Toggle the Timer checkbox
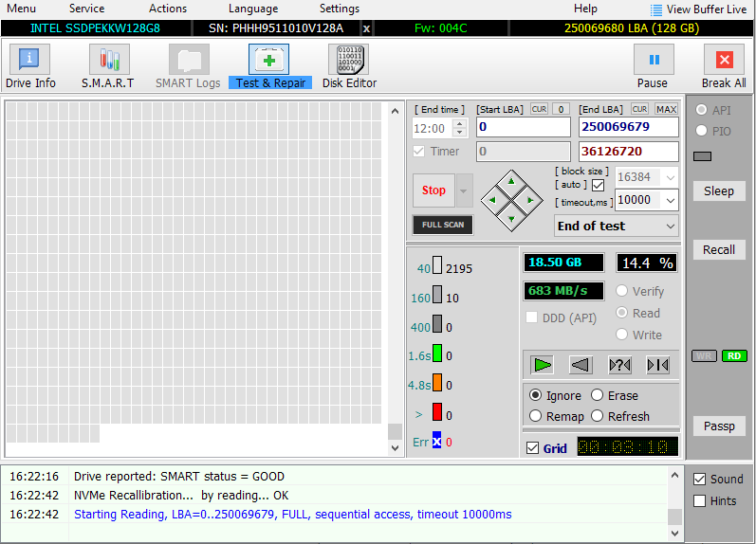This screenshot has height=544, width=756. pos(418,152)
